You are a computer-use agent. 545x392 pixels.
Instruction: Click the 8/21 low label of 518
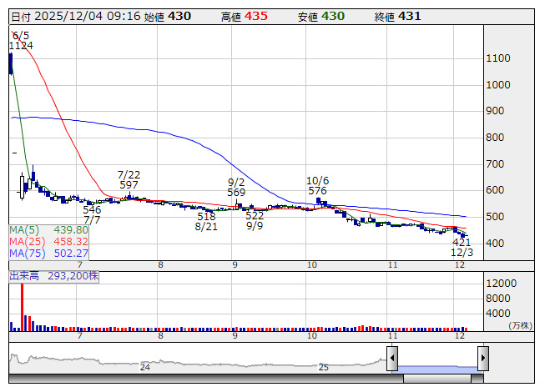tap(206, 221)
